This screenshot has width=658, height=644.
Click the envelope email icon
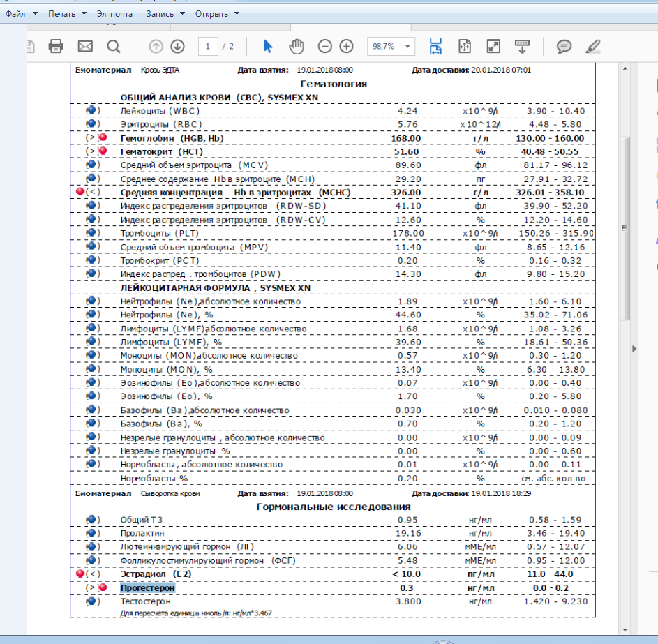(85, 46)
